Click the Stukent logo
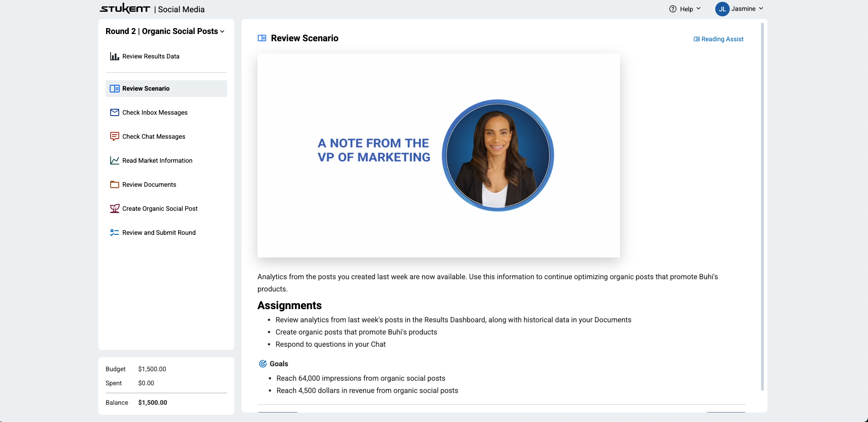The height and width of the screenshot is (422, 868). click(x=125, y=9)
